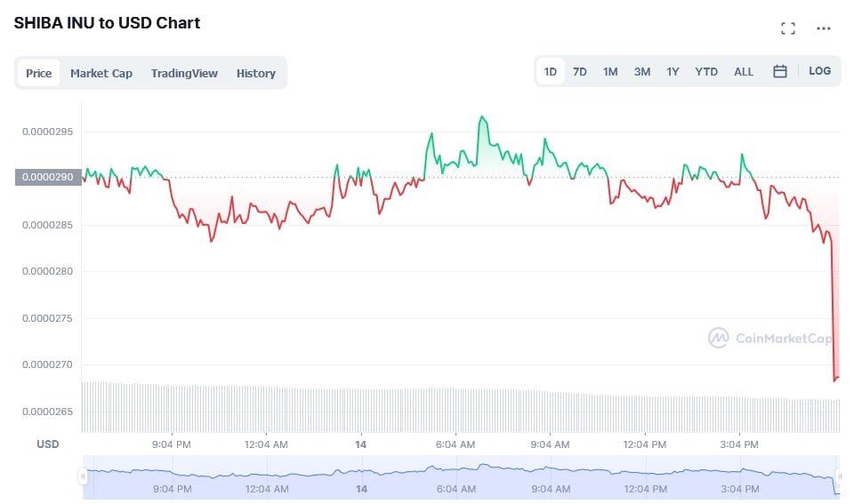Open the calendar date range picker
Screen dimensions: 862x504
point(779,71)
